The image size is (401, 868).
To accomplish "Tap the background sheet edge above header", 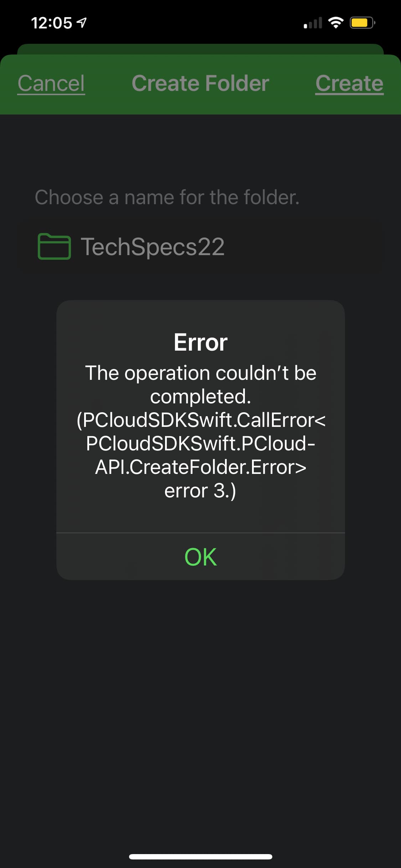I will 200,49.
